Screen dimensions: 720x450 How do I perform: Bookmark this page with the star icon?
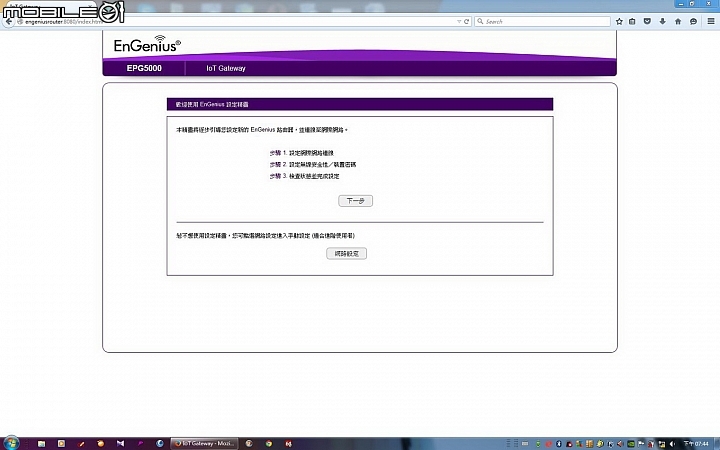[x=619, y=22]
